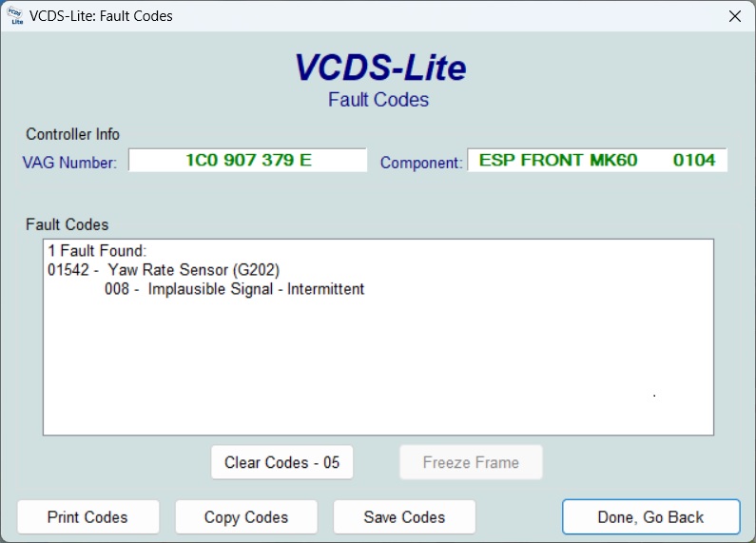Screen dimensions: 756x543
Task: Click the VCDS-Lite heading logo text
Action: [380, 67]
